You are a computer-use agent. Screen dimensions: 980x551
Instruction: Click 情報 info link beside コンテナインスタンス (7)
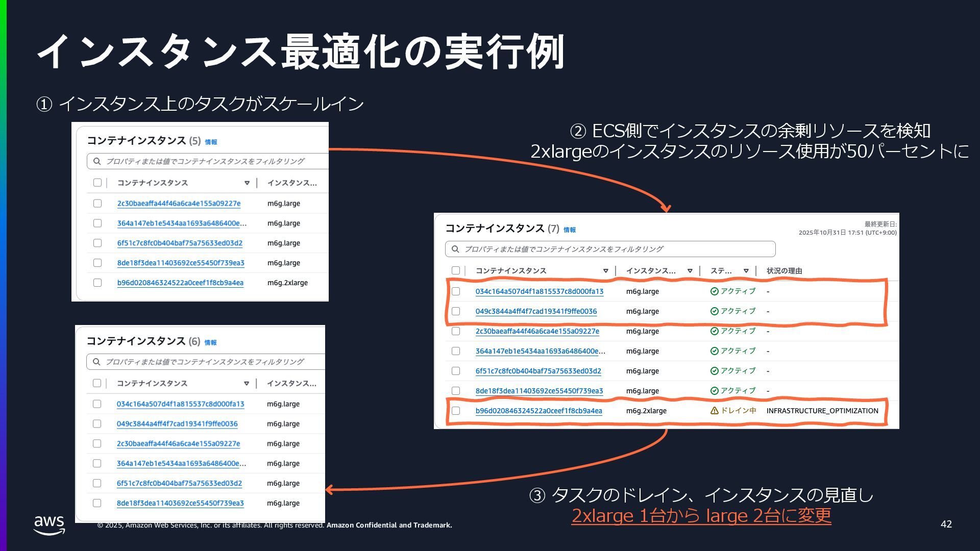(x=569, y=230)
